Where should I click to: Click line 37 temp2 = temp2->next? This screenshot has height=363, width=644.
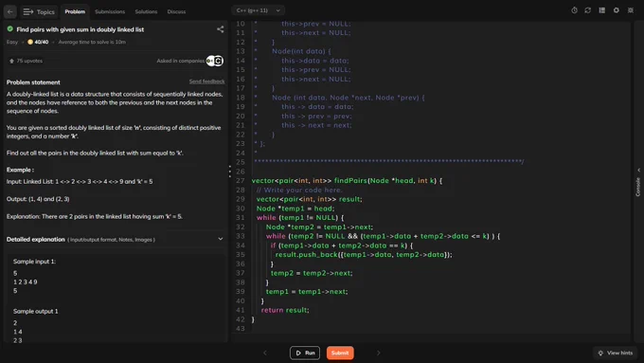pos(312,273)
